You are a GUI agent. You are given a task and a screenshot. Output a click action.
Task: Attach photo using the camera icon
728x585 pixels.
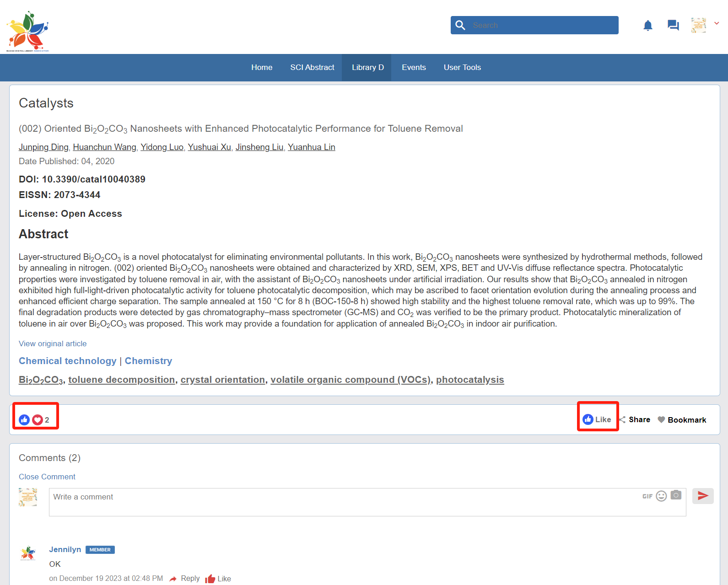pyautogui.click(x=676, y=495)
